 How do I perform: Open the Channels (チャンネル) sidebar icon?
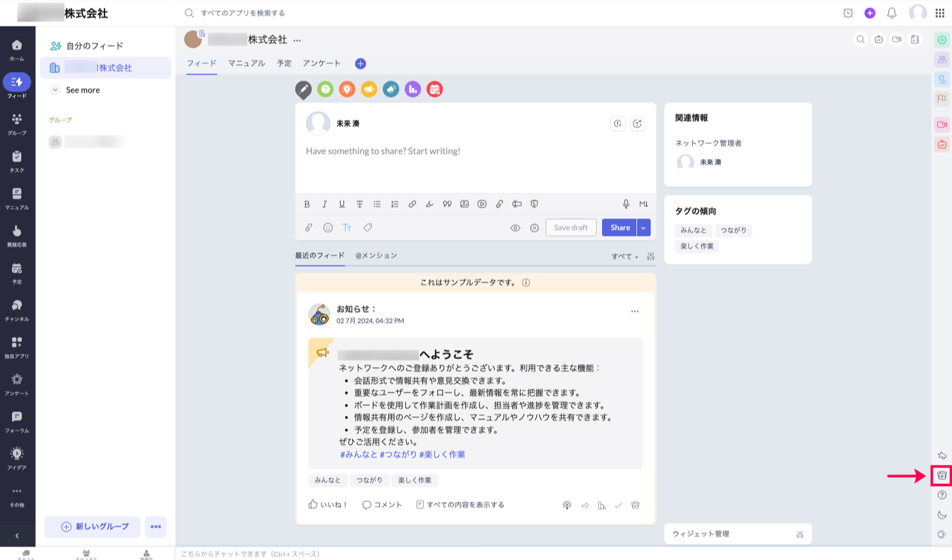(17, 310)
